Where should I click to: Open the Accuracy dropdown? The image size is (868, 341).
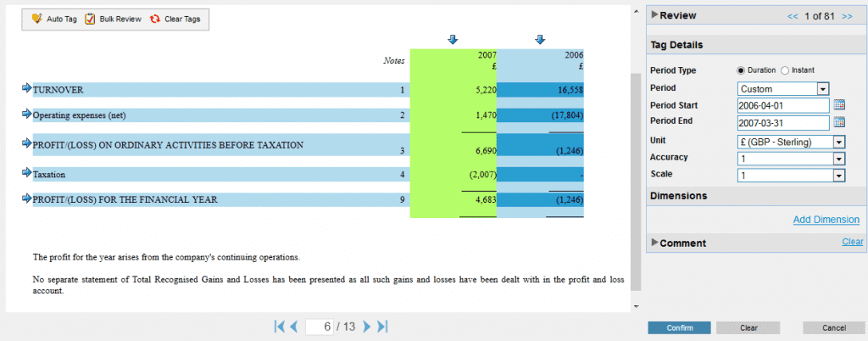coord(839,158)
